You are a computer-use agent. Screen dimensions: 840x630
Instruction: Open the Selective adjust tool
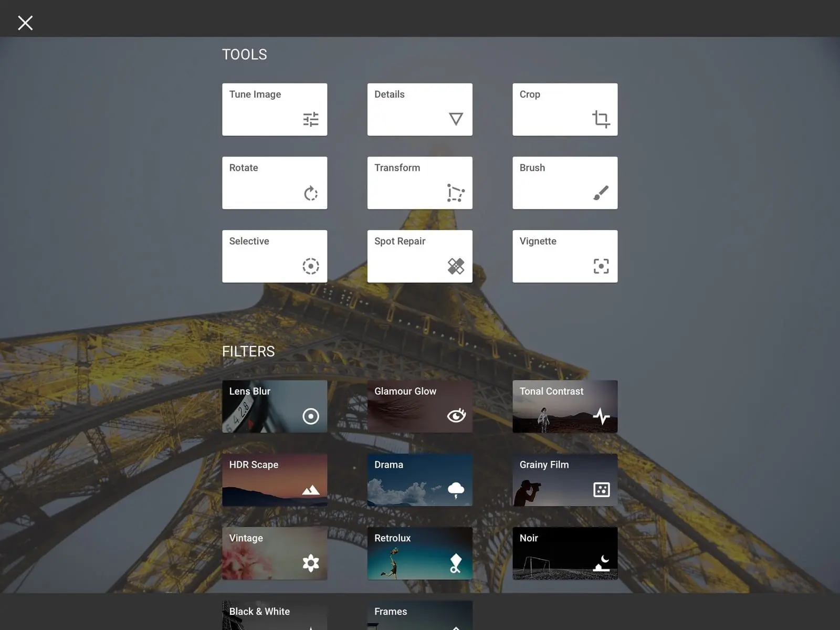[x=274, y=256]
